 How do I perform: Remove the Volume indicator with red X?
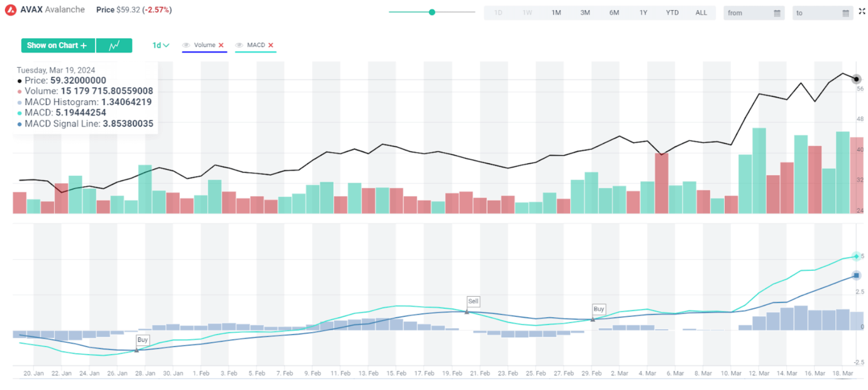(x=221, y=45)
